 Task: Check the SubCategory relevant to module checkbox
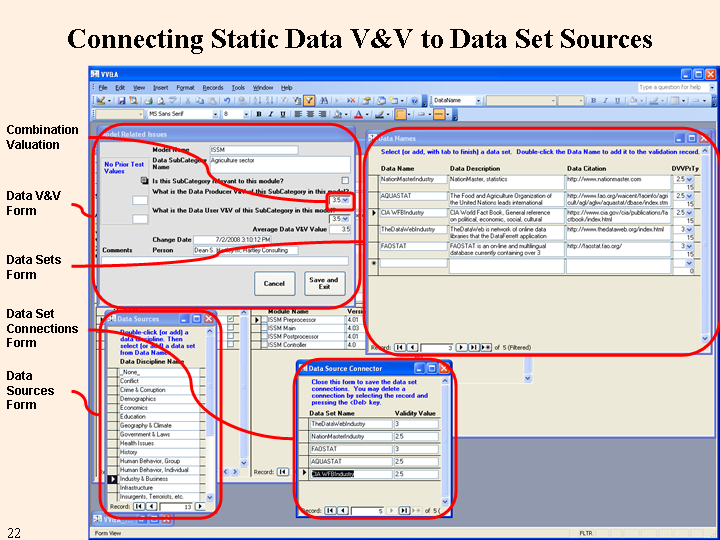[x=346, y=180]
